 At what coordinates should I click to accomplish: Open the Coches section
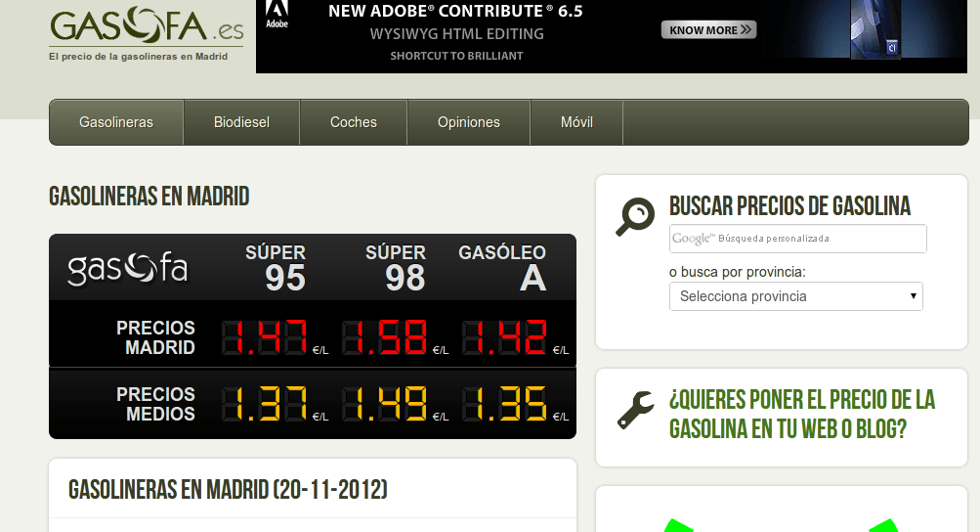click(354, 122)
